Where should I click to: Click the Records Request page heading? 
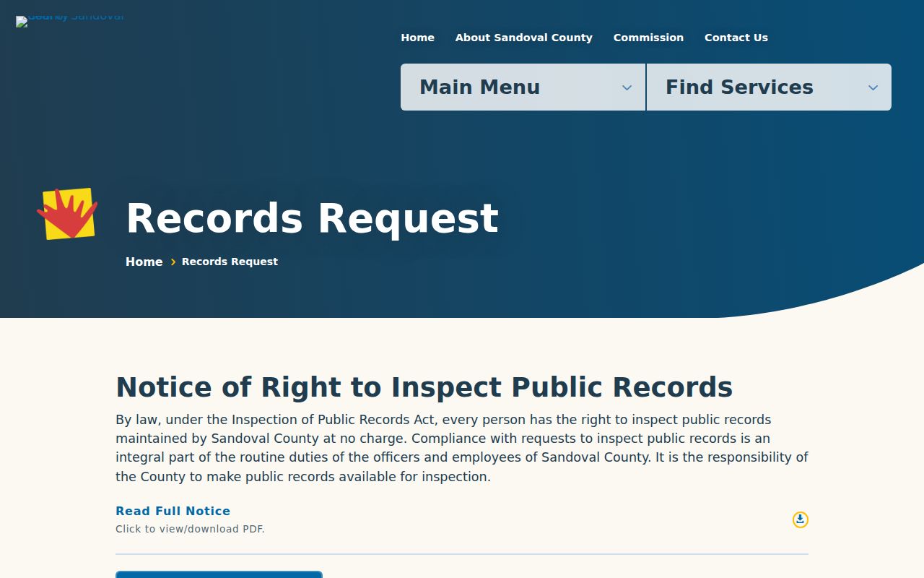[312, 218]
